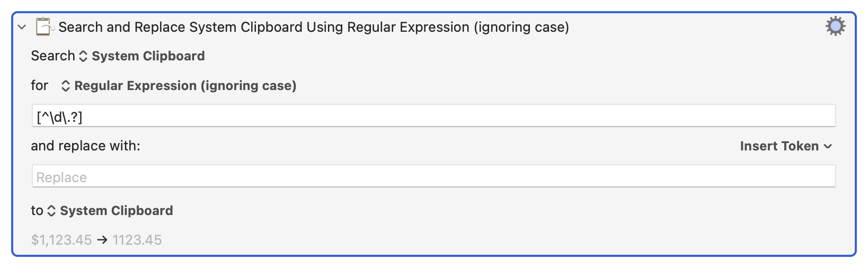Click the "for" label

pos(40,86)
